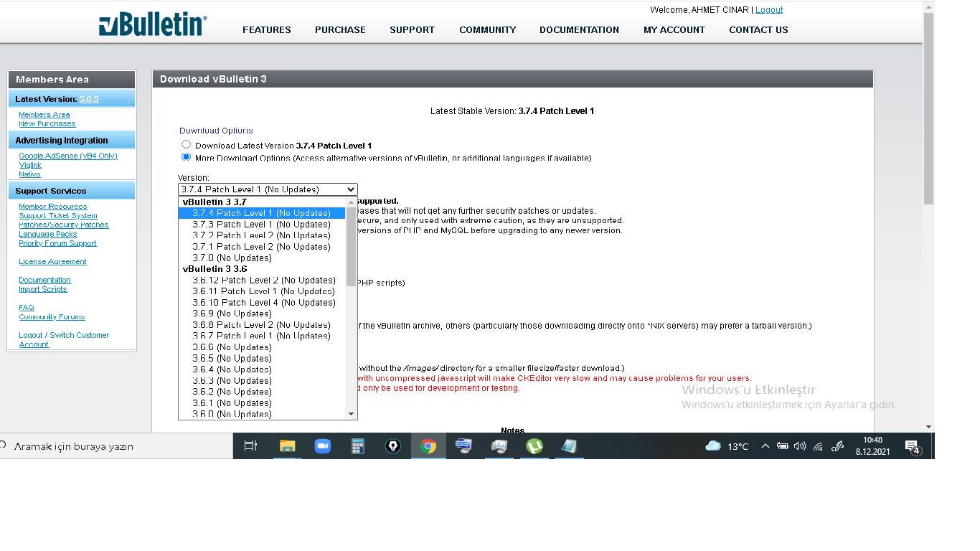Show hidden system tray icons chevron

[x=765, y=446]
